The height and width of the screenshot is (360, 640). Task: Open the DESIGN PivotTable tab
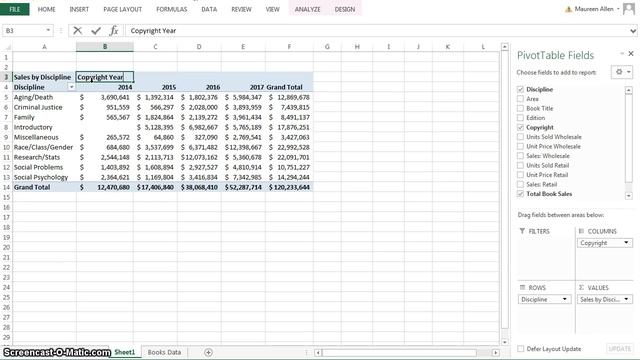[345, 9]
